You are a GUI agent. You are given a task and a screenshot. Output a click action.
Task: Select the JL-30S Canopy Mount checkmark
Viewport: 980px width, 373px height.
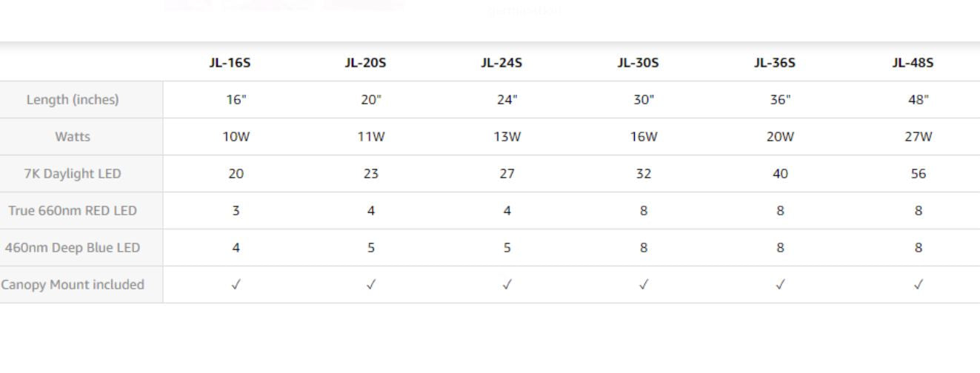(644, 285)
